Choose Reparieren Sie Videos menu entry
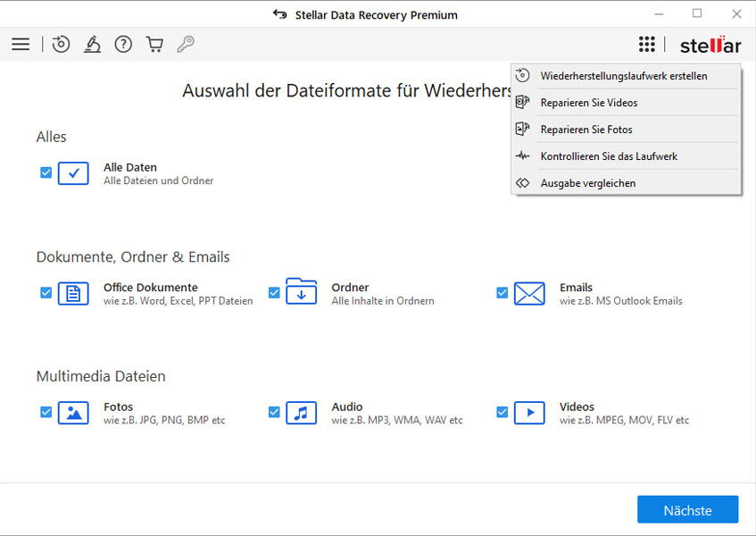The image size is (756, 536). (626, 102)
